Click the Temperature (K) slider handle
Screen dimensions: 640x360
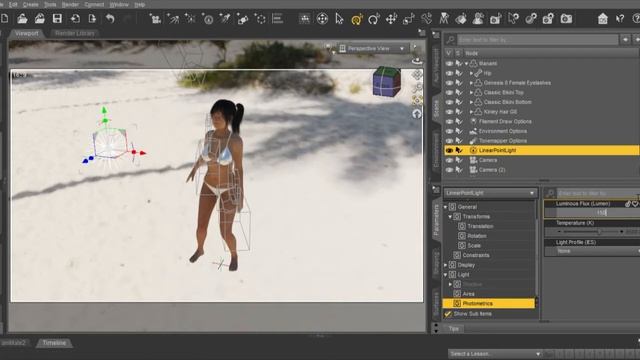tap(599, 232)
